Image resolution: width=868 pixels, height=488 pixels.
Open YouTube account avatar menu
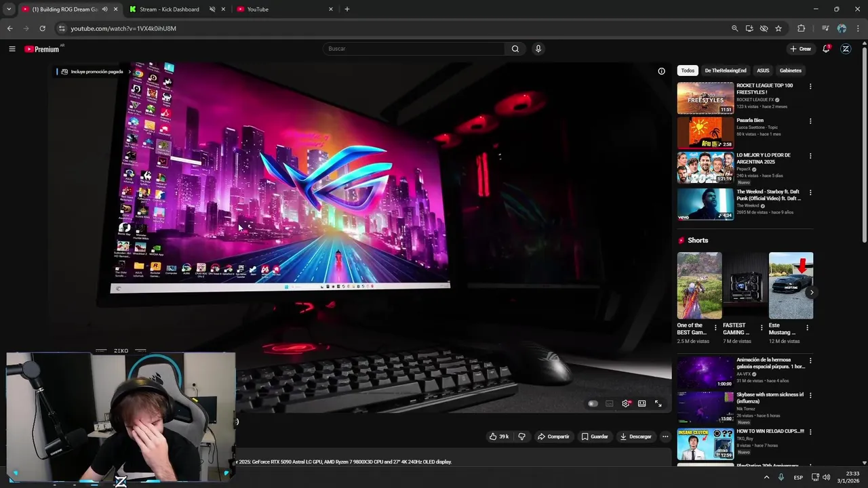pos(846,49)
